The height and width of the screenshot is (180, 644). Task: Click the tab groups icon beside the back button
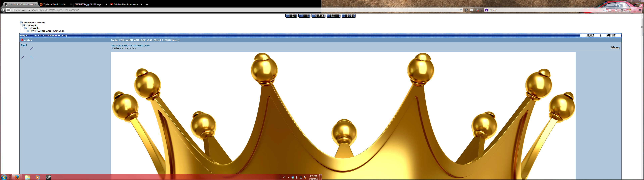[x=9, y=10]
